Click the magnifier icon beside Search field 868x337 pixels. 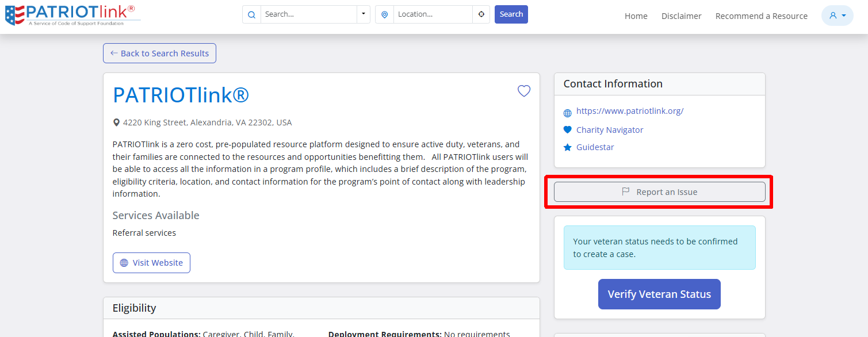coord(251,14)
